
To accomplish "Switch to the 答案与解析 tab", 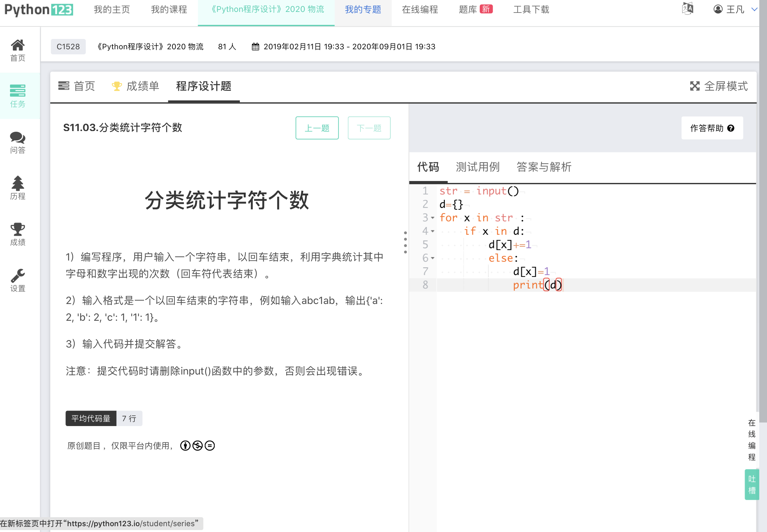I will coord(544,167).
